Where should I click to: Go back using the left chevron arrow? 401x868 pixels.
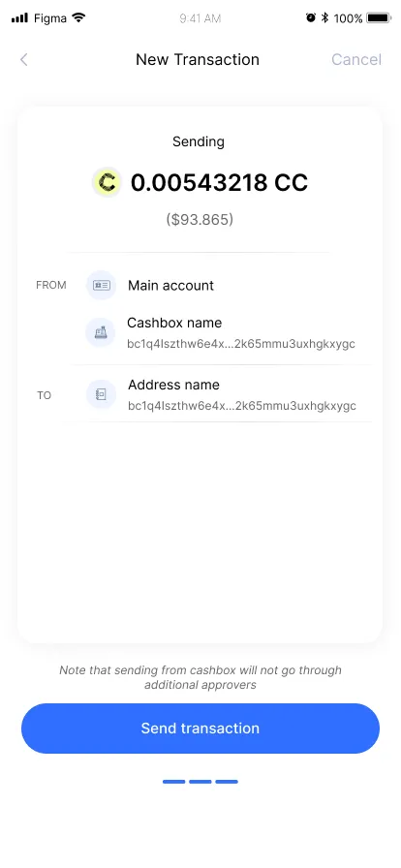tap(24, 60)
